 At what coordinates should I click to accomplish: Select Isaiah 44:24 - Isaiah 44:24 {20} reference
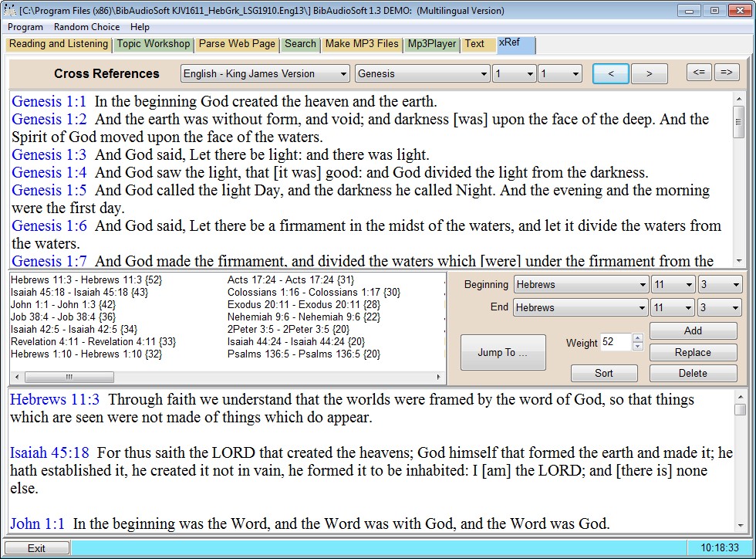coord(296,342)
